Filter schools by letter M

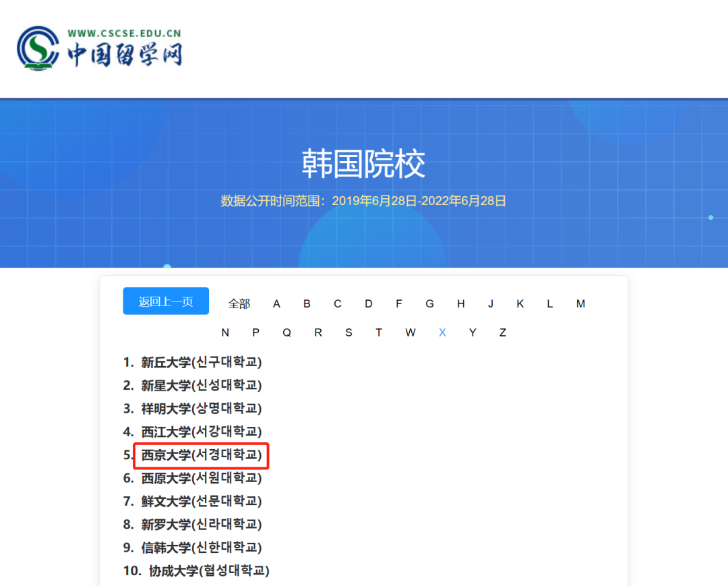(581, 304)
